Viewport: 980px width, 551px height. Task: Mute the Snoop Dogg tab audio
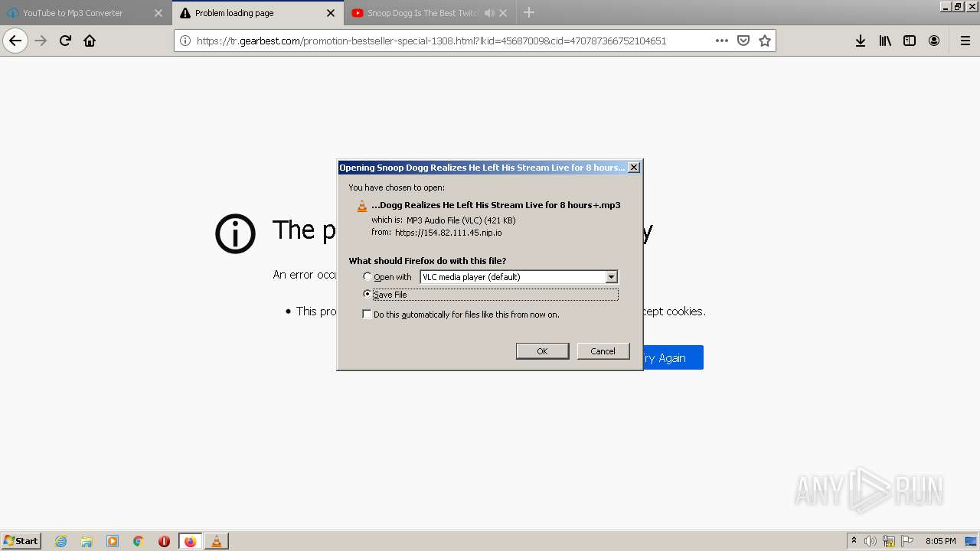click(x=489, y=13)
